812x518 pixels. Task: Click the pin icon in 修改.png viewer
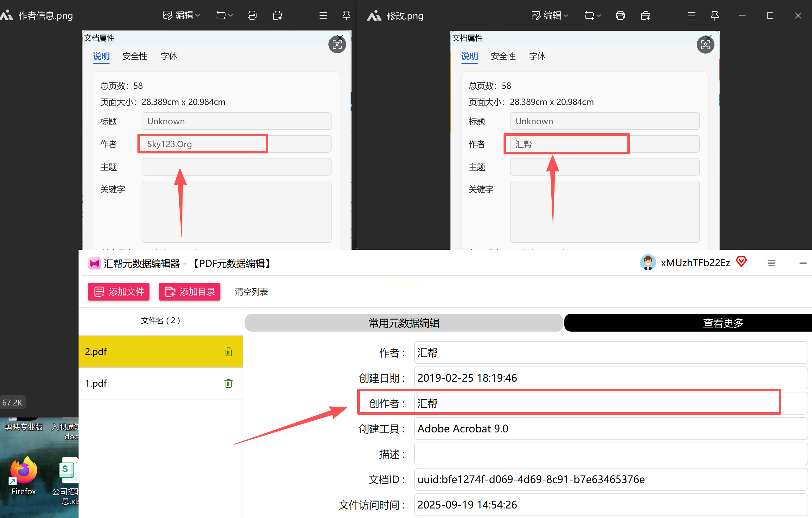click(x=714, y=16)
